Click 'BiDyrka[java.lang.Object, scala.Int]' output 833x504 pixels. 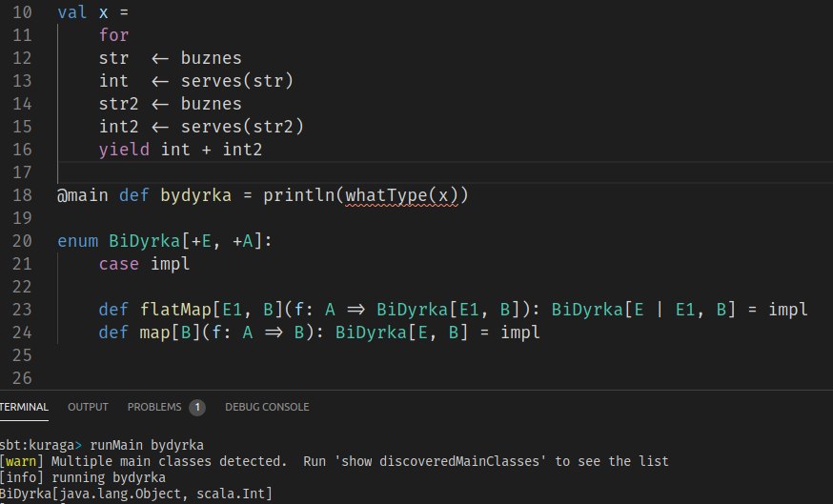coord(136,494)
